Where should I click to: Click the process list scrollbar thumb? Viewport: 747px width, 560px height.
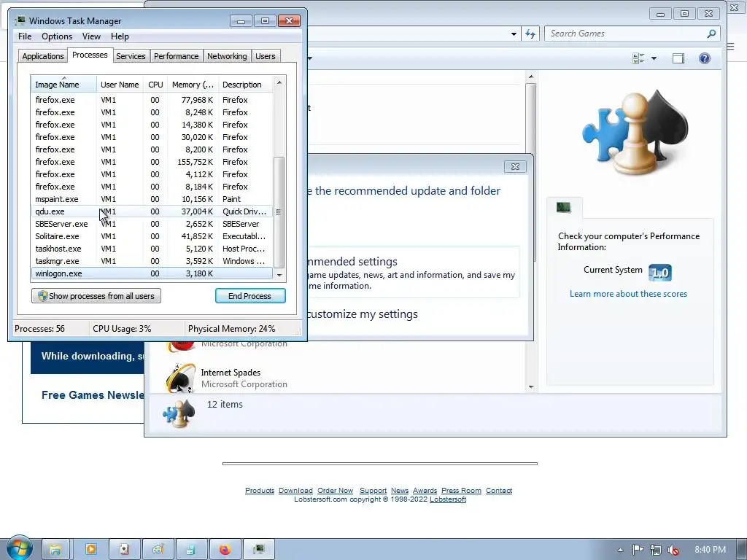[279, 212]
